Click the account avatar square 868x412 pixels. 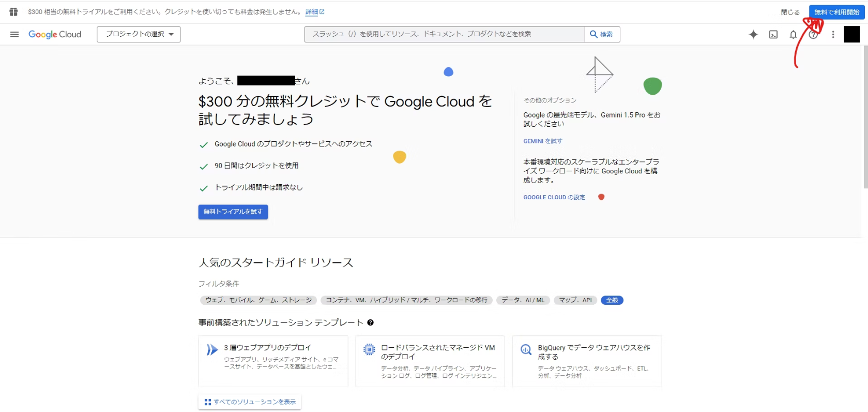852,34
